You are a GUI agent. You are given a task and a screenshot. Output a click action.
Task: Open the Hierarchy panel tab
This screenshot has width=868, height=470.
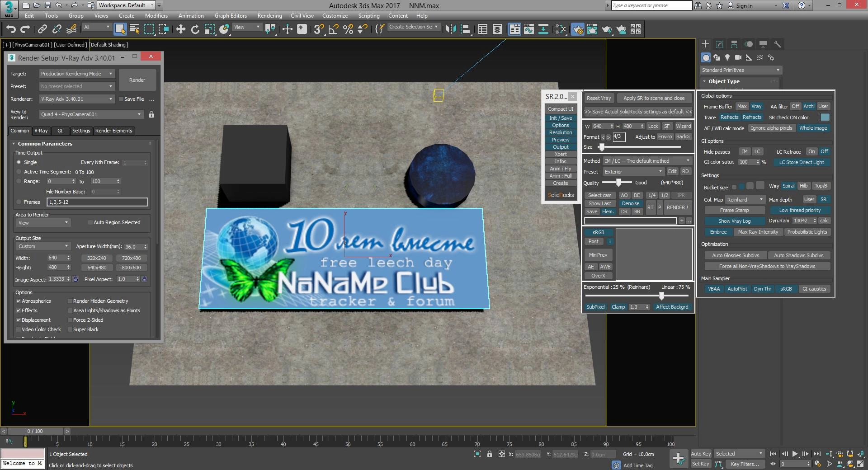[x=734, y=44]
